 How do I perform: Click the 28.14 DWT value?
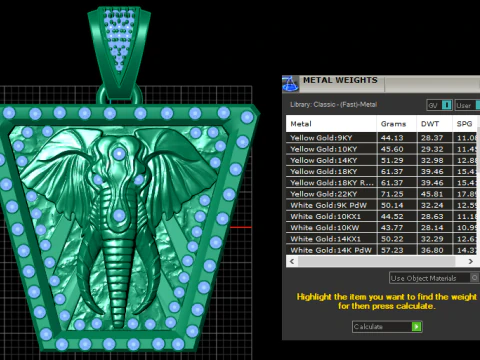click(x=432, y=228)
